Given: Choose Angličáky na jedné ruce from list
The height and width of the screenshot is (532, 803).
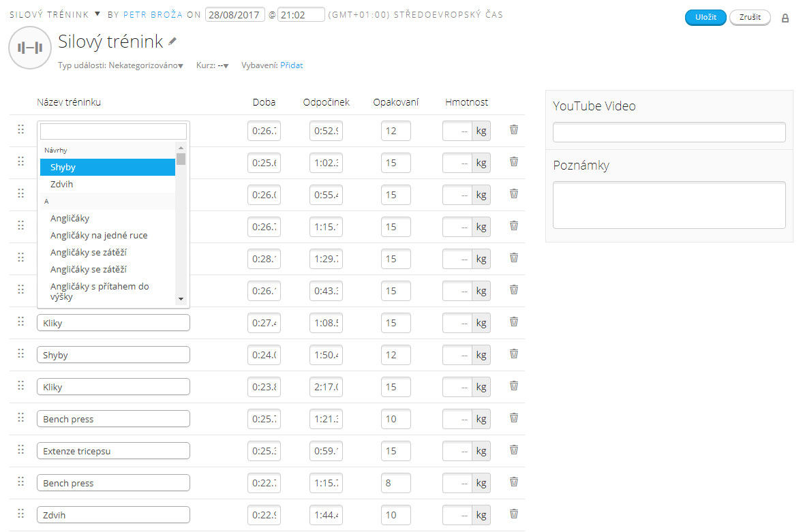Looking at the screenshot, I should [99, 236].
